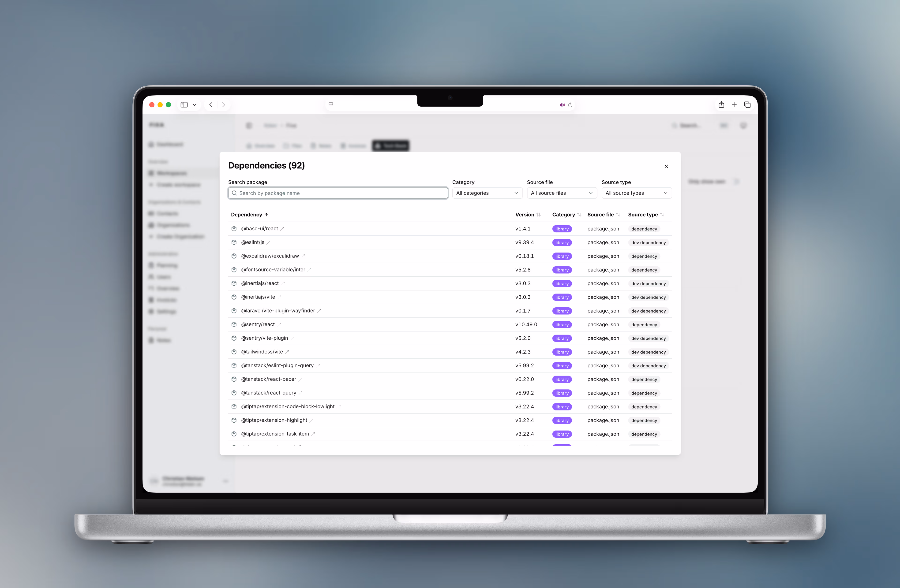Click the library badge for @sentry/vite-plugin

pyautogui.click(x=562, y=338)
